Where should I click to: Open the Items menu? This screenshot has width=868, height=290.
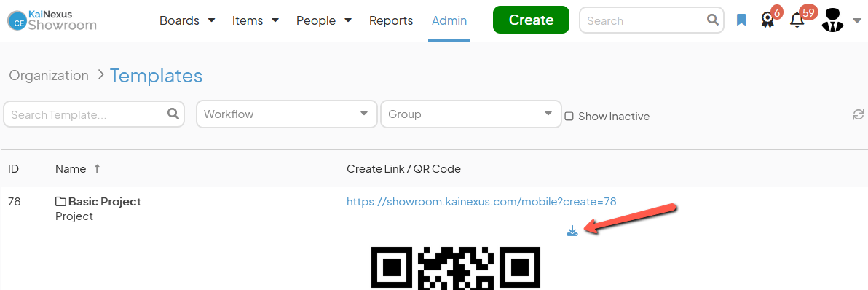point(255,20)
